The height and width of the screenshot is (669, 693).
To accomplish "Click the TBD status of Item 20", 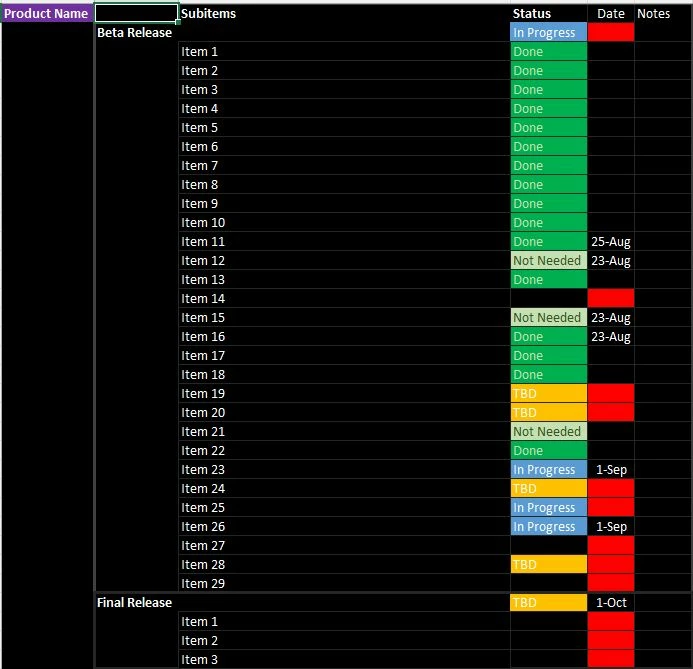I will coord(548,413).
